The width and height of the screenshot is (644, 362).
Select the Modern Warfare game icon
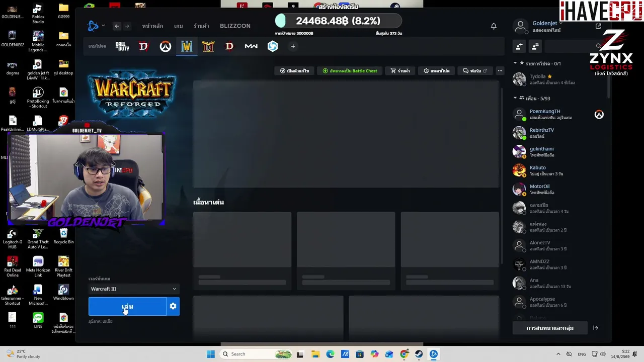click(251, 46)
